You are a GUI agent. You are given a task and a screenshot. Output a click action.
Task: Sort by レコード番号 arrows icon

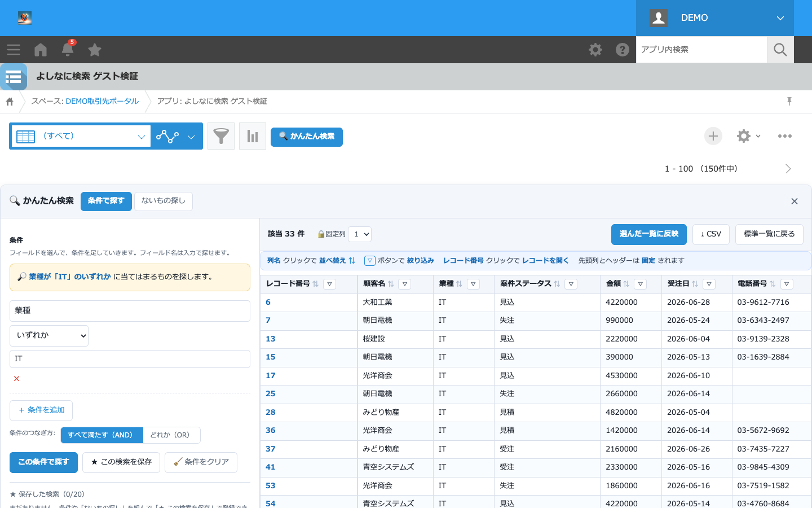pyautogui.click(x=316, y=284)
